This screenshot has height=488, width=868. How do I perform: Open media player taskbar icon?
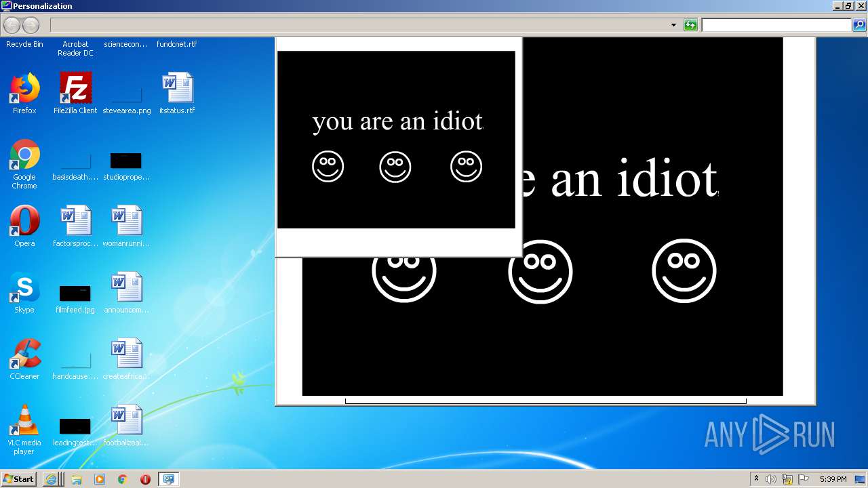coord(100,479)
